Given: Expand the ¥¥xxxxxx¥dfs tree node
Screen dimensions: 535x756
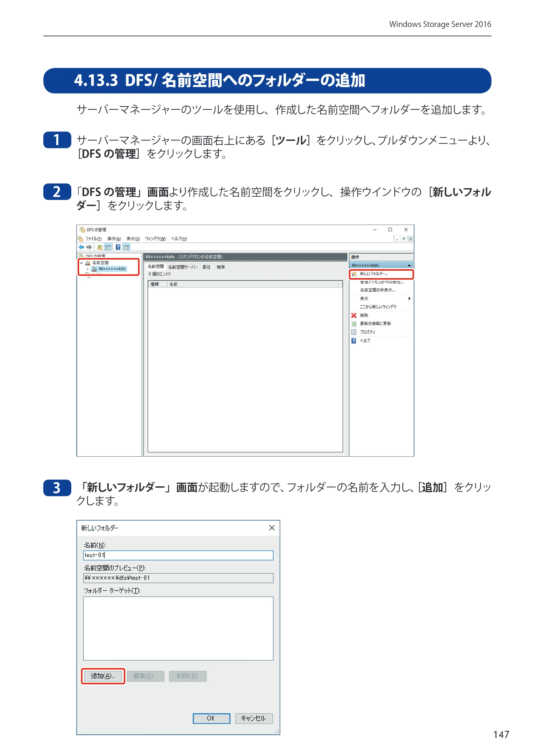Looking at the screenshot, I should coord(88,269).
